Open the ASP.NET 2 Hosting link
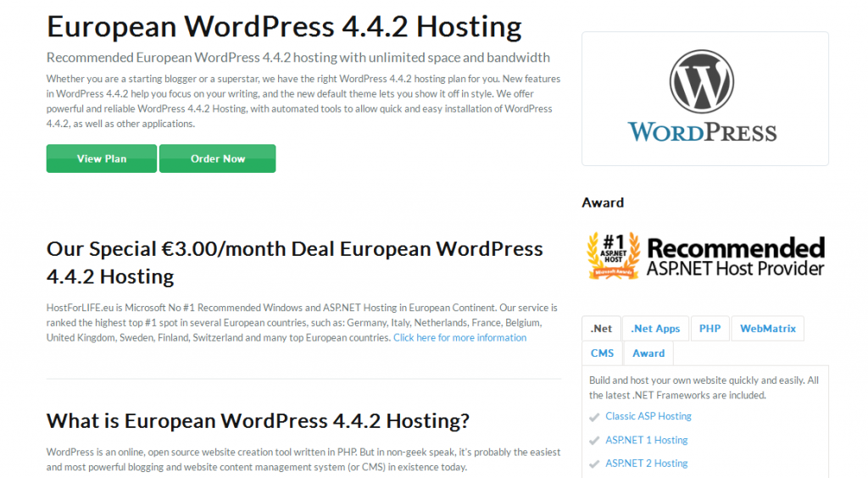The height and width of the screenshot is (478, 868). (647, 463)
